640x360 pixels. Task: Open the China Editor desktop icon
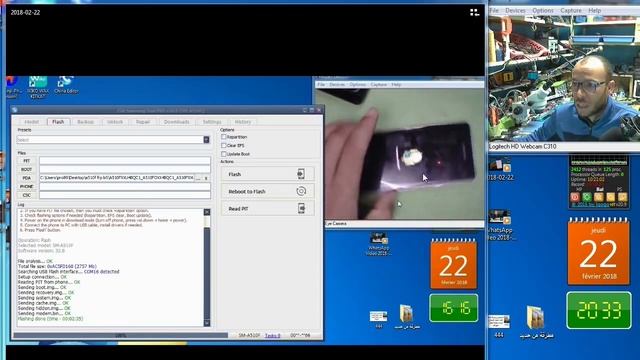tap(66, 85)
